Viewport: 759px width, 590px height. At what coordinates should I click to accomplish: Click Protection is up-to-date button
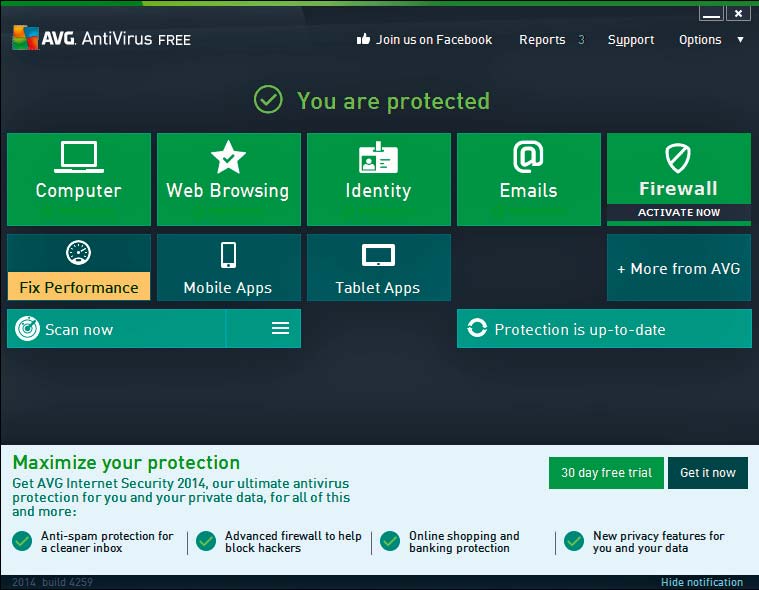604,329
